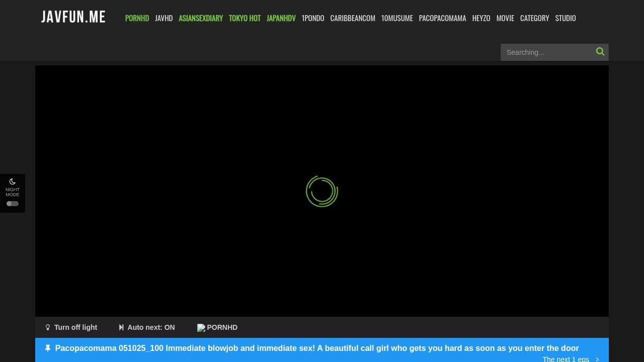Screen dimensions: 644x362
Task: Click the JAVFUN.ME site logo
Action: (x=73, y=17)
